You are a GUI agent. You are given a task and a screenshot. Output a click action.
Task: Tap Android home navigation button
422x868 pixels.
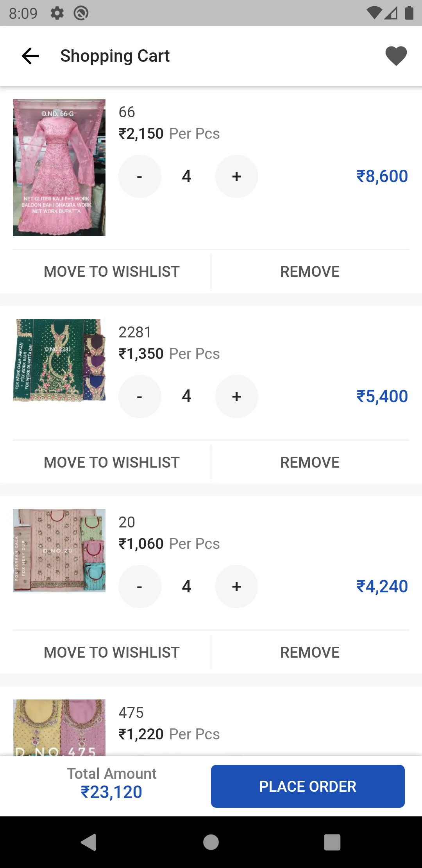point(211,842)
